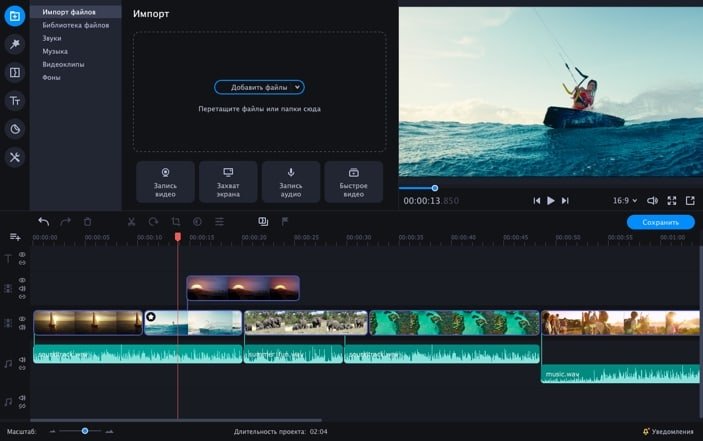Toggle visibility of the titles track
The width and height of the screenshot is (703, 441).
22,255
